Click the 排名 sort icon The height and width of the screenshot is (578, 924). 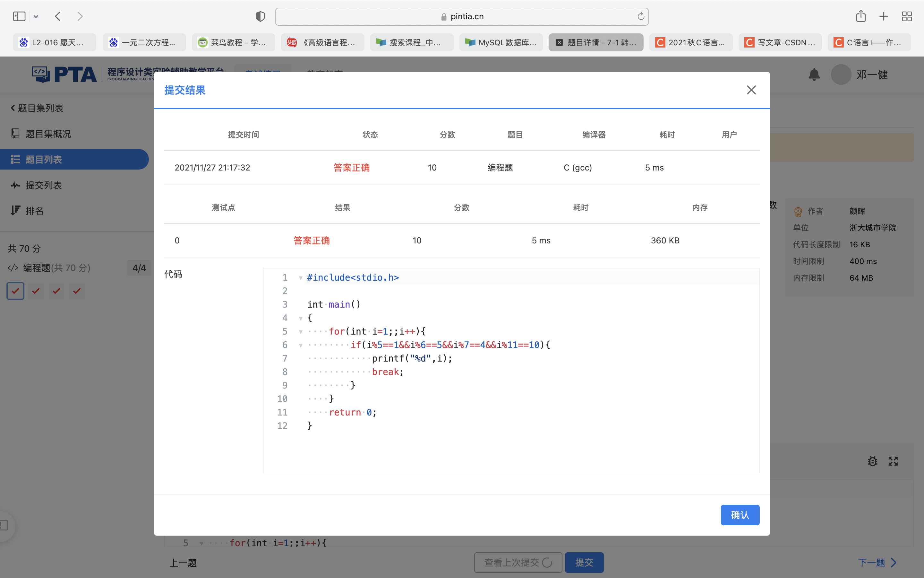(x=15, y=210)
